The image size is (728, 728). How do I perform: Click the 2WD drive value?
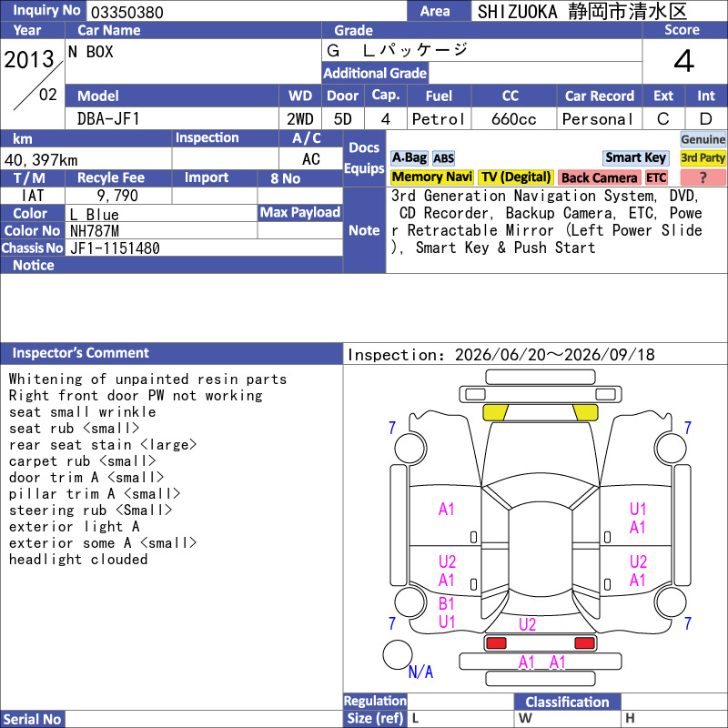(300, 119)
